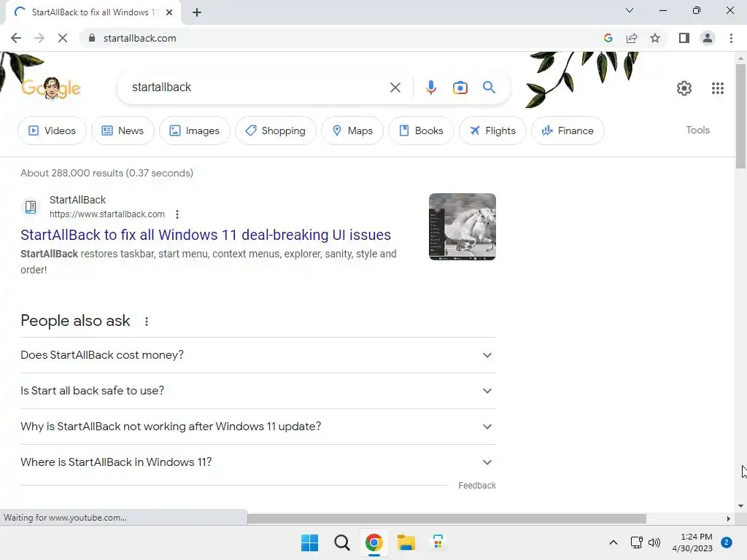The width and height of the screenshot is (747, 560).
Task: Open Windows taskbar search
Action: pos(341,542)
